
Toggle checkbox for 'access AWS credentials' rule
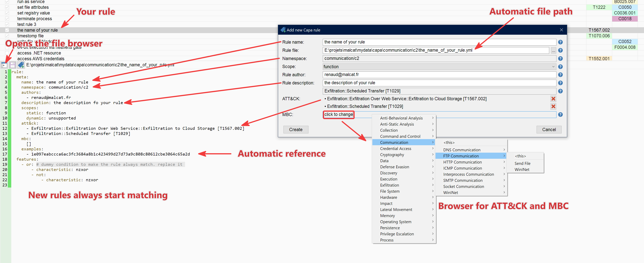(7, 59)
